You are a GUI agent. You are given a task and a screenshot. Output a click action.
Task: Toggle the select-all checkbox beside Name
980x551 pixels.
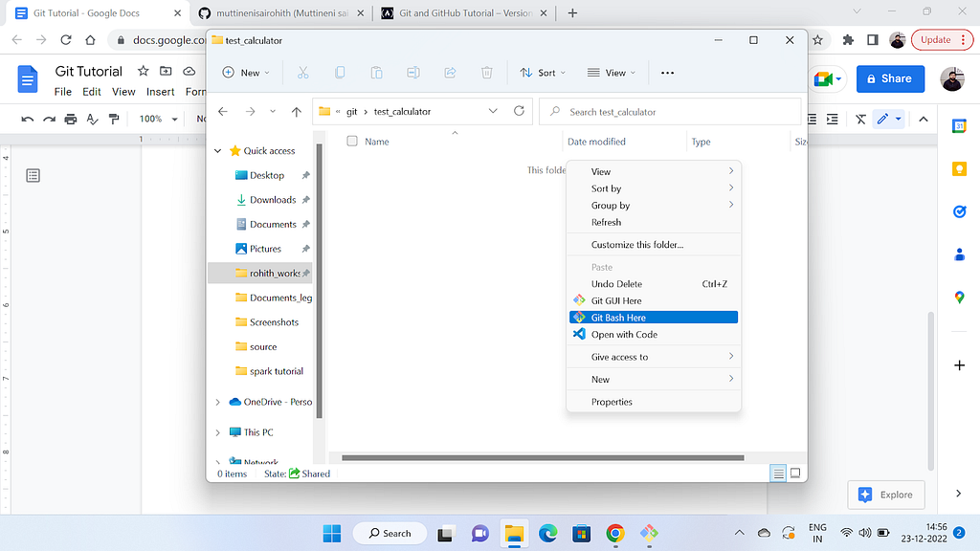(x=352, y=142)
